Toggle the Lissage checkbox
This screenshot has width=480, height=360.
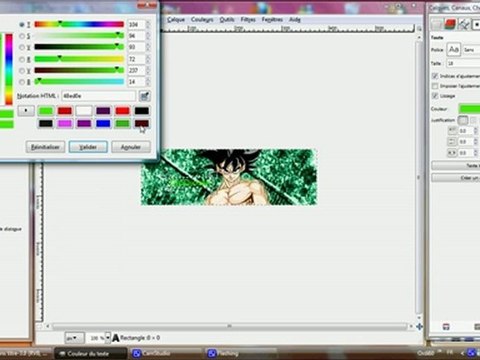435,96
